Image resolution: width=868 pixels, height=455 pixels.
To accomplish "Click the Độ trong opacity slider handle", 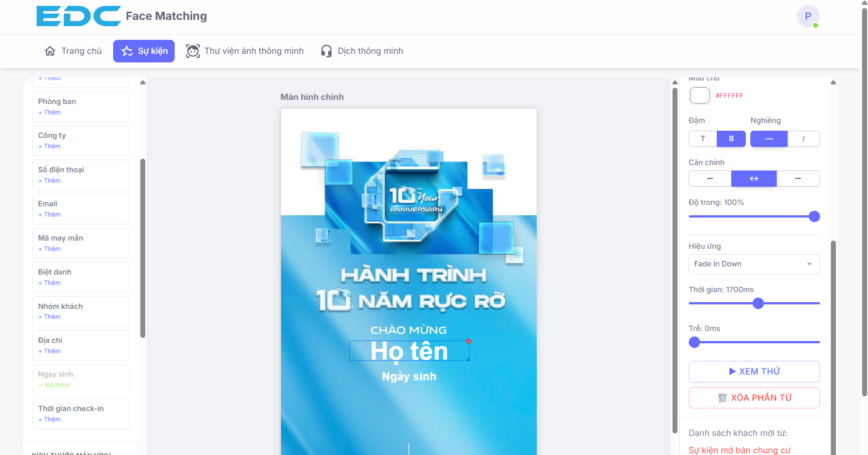I will (814, 217).
